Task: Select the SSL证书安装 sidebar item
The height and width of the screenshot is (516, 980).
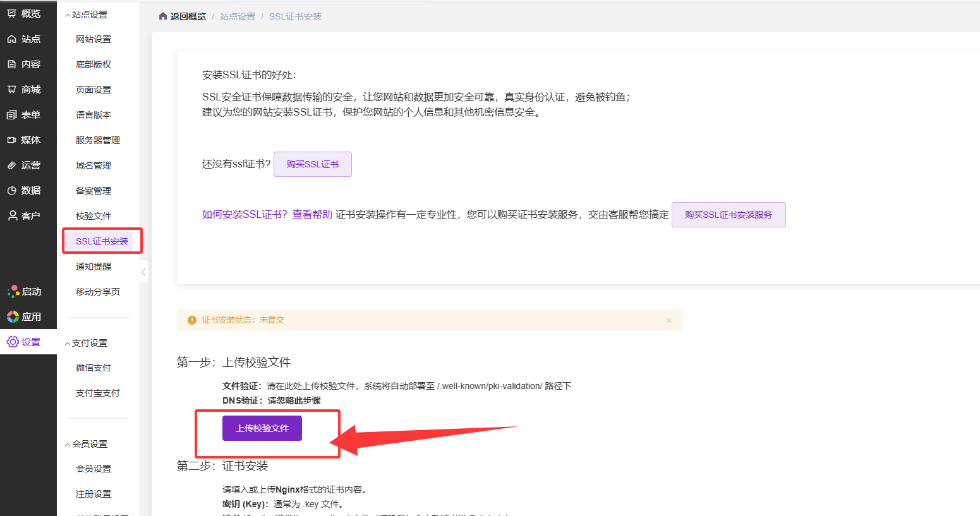Action: [x=102, y=241]
